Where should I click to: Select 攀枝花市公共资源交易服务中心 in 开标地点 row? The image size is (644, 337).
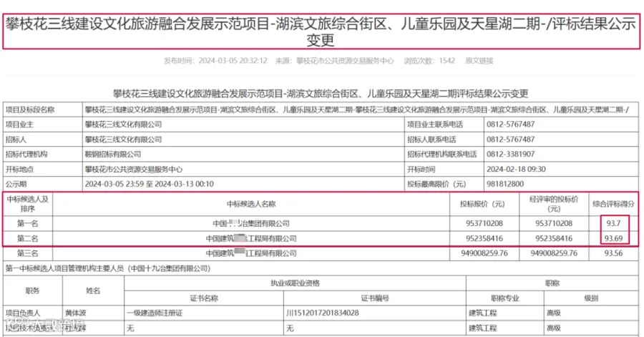click(134, 169)
